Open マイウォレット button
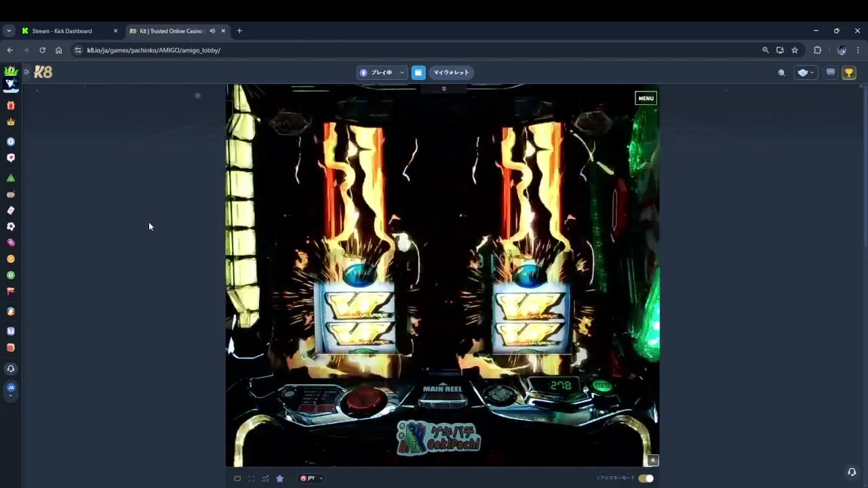Image resolution: width=868 pixels, height=488 pixels. pyautogui.click(x=451, y=73)
